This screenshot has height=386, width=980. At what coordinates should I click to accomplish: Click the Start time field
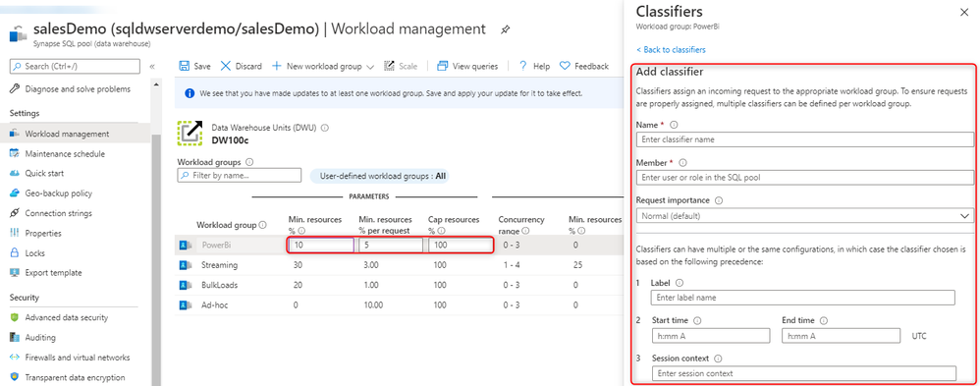[711, 336]
